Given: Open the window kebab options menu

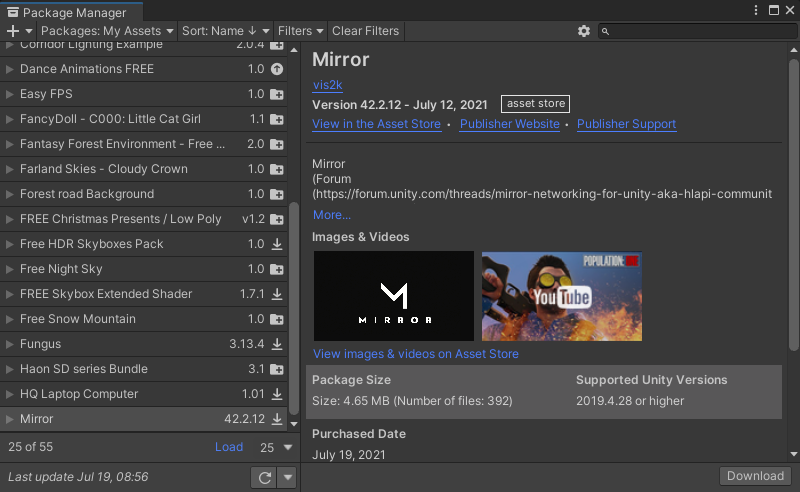Looking at the screenshot, I should 756,10.
